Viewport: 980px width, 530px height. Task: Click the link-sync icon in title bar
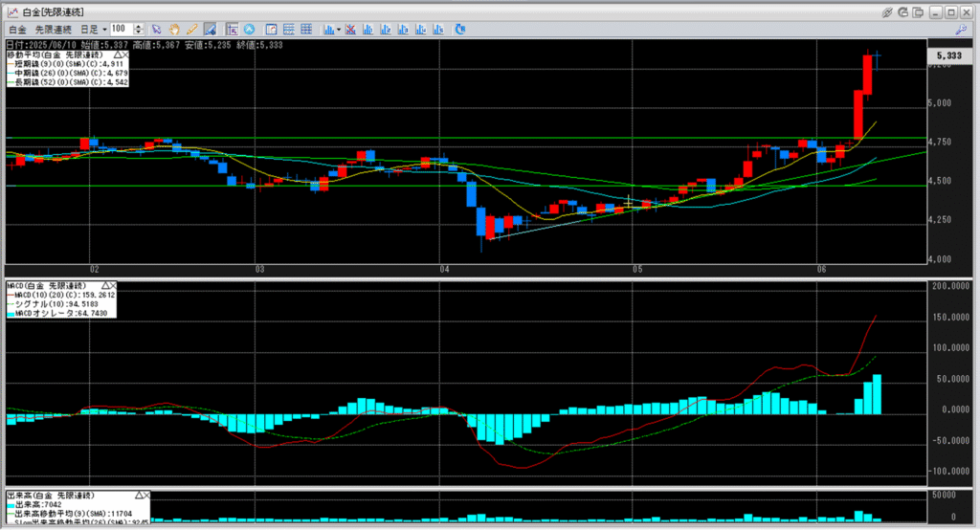[x=888, y=11]
